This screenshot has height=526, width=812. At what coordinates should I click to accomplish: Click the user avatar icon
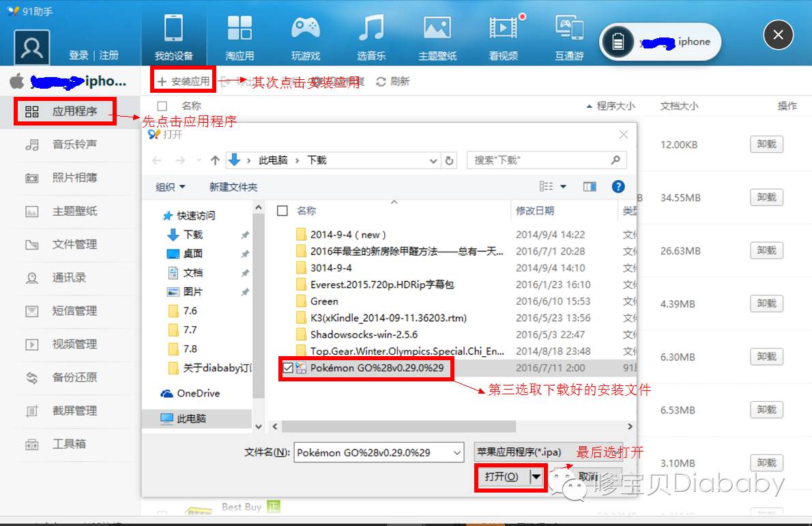31,48
